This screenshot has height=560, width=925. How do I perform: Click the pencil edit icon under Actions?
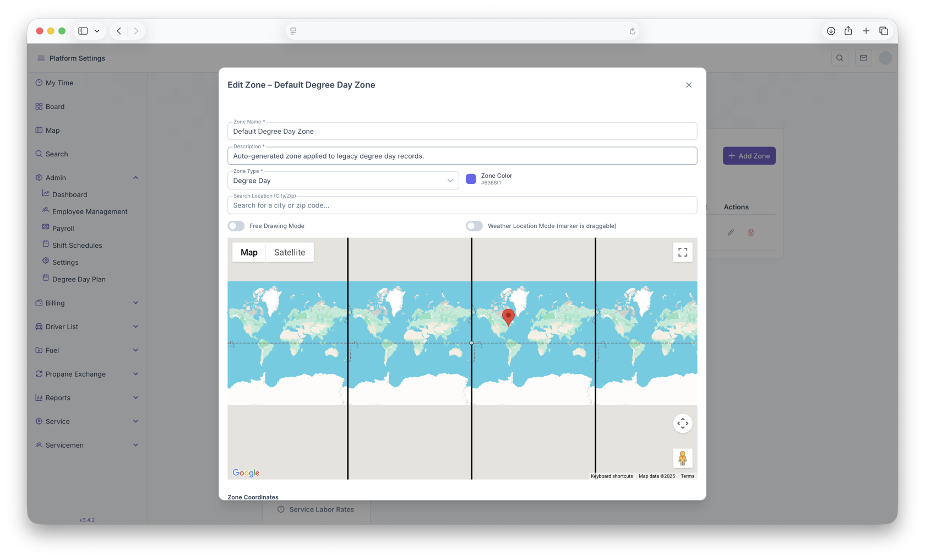tap(731, 232)
